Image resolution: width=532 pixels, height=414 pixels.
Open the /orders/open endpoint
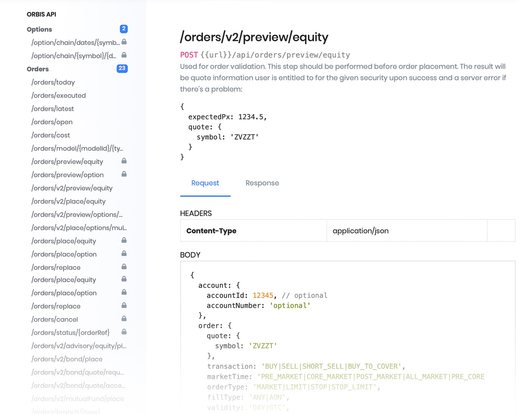click(52, 122)
